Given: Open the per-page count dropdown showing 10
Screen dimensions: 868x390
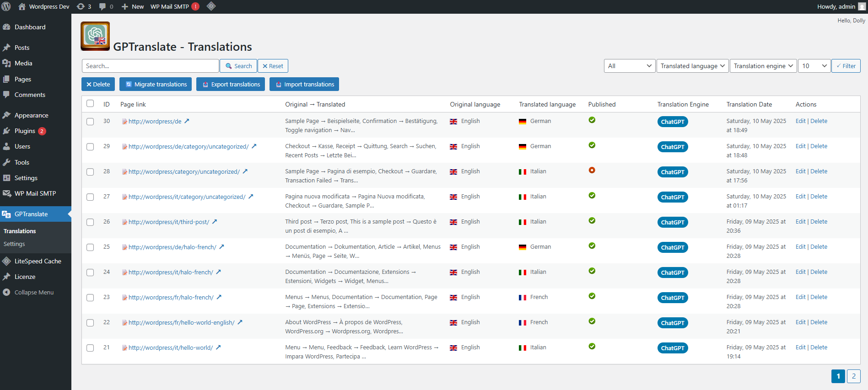Looking at the screenshot, I should (814, 66).
